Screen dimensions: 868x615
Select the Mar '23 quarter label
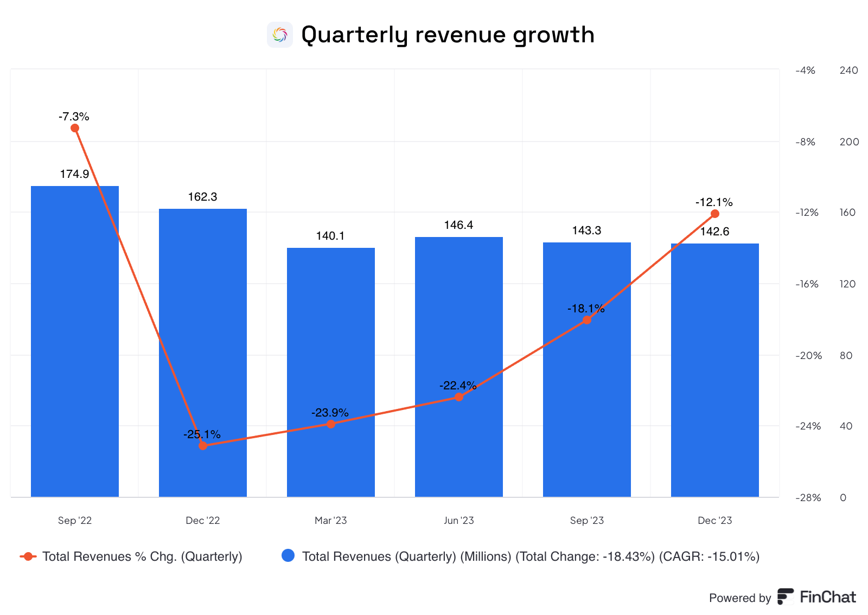point(330,520)
